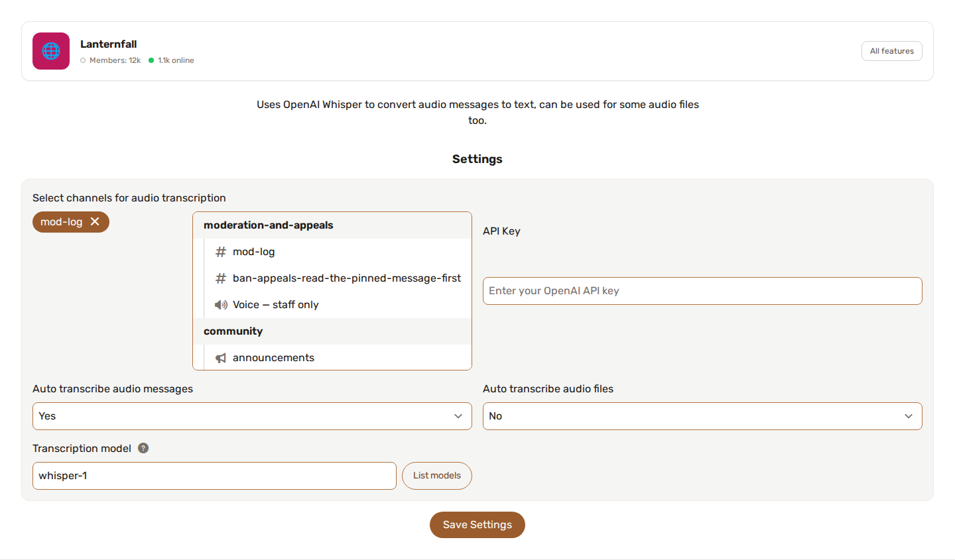Viewport: 955px width, 560px height.
Task: Open the Transcription model help icon
Action: (143, 448)
